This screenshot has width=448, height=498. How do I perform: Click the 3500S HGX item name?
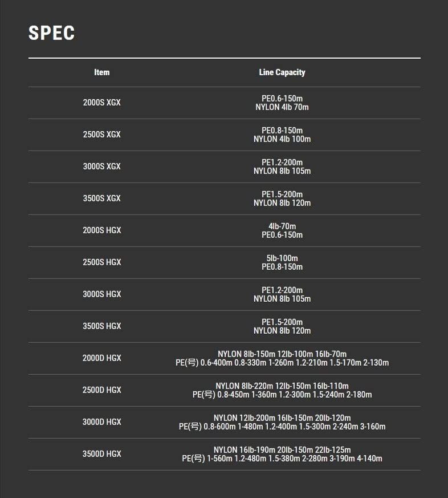pos(102,326)
